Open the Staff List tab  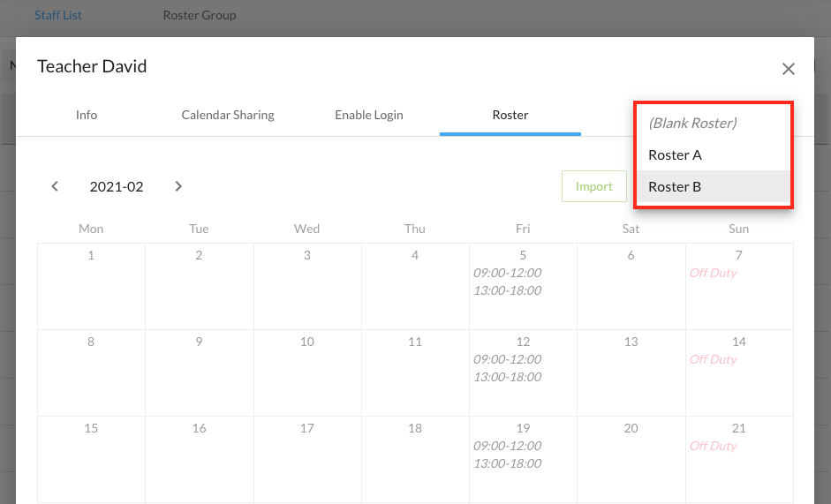coord(58,15)
